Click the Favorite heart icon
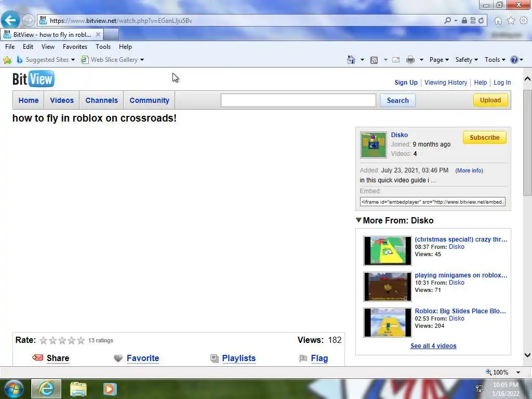This screenshot has width=532, height=399. [x=118, y=358]
